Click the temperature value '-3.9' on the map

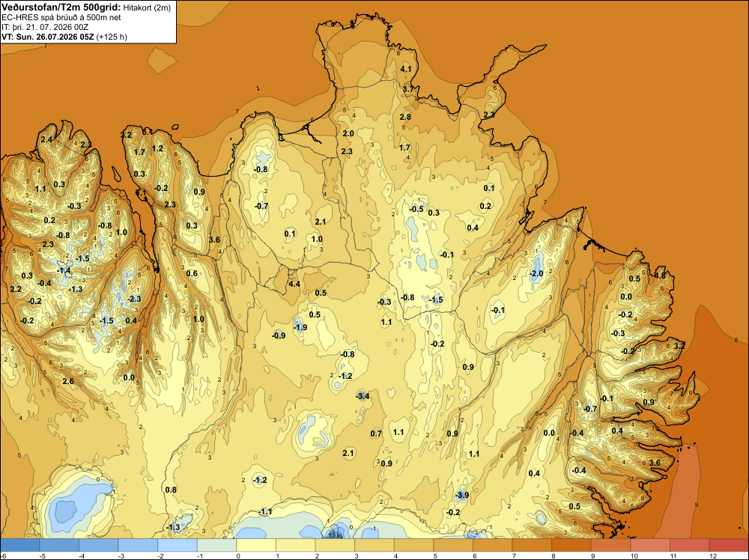[462, 496]
